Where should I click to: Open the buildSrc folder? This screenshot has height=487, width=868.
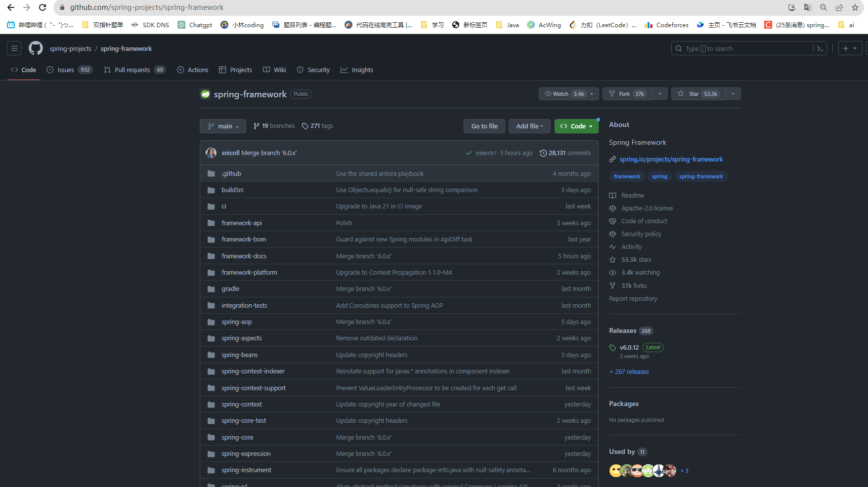[x=233, y=190]
